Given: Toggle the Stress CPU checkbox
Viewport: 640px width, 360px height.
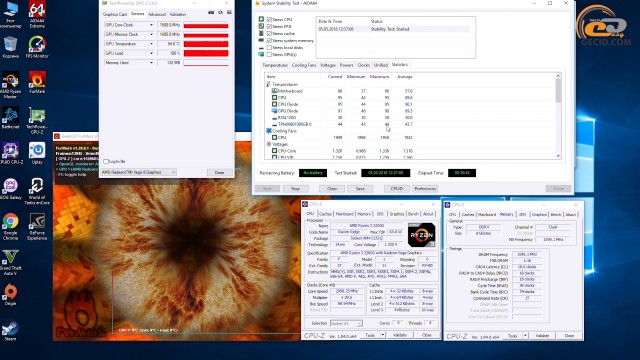Looking at the screenshot, I should 269,20.
